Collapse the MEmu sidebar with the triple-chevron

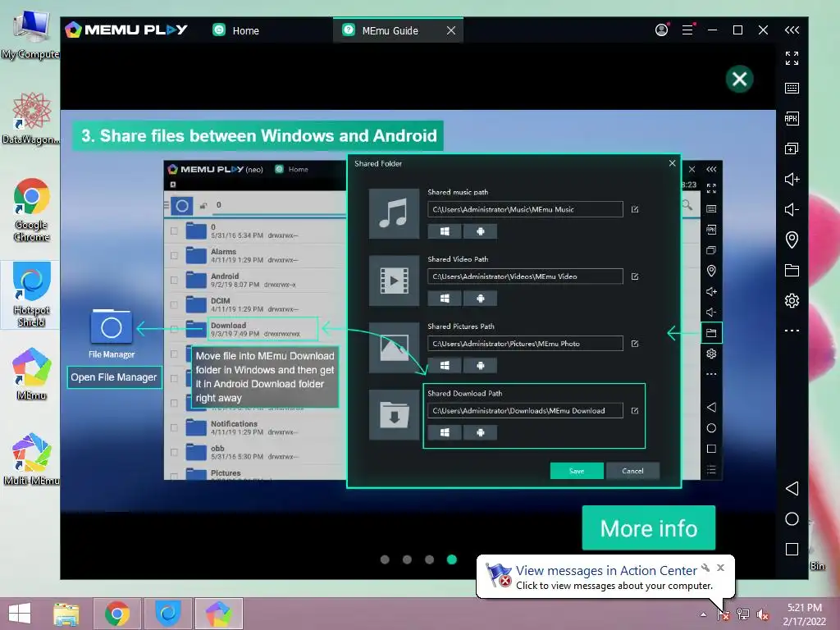pos(792,30)
